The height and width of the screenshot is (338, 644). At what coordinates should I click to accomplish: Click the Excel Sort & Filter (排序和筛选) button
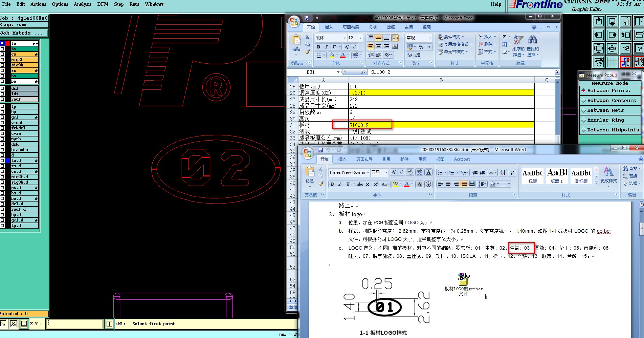pos(518,45)
